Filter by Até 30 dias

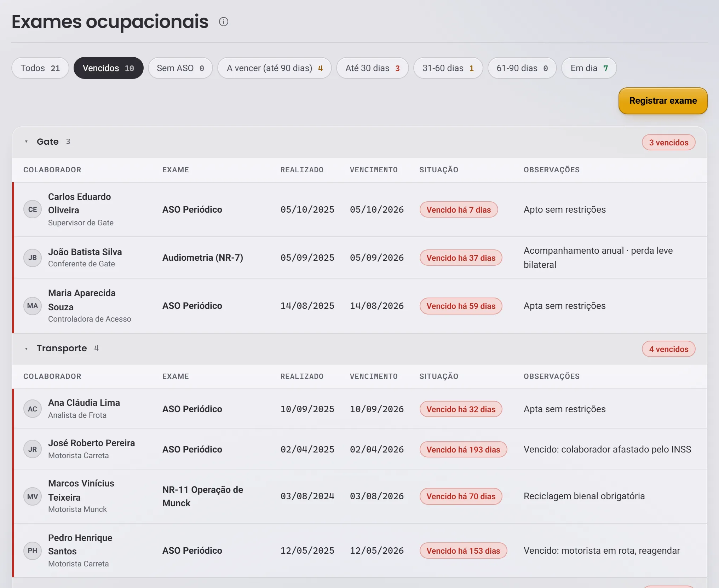373,68
